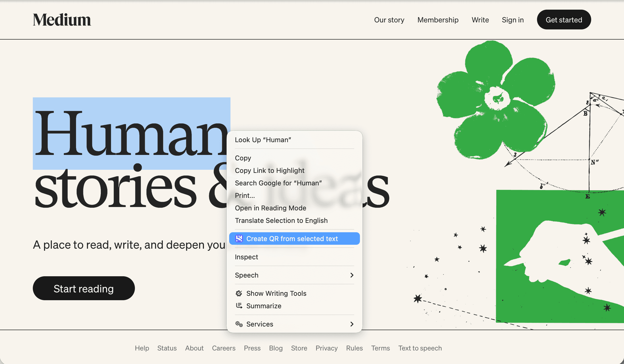
Task: Expand the Services submenu chevron
Action: click(x=352, y=324)
